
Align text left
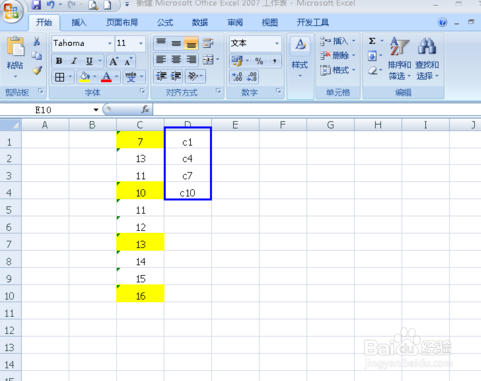coord(161,60)
